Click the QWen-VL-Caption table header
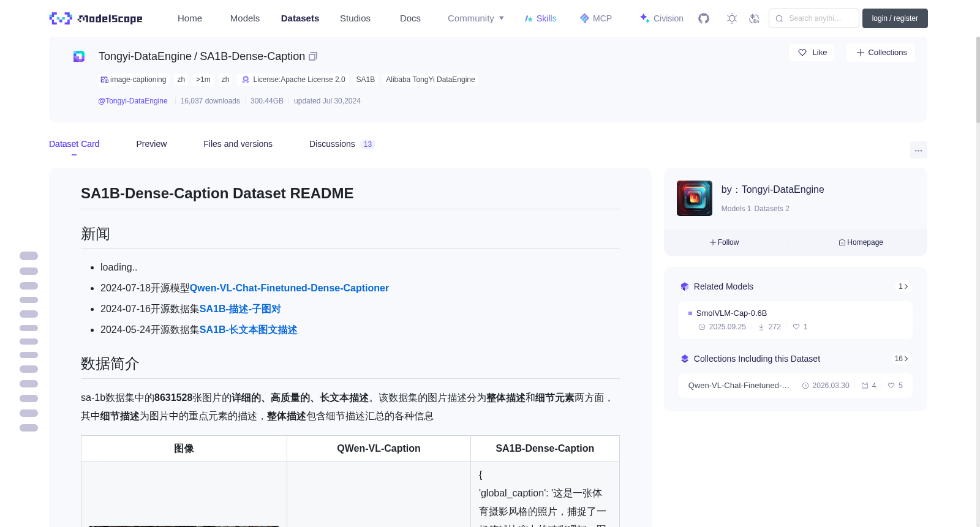Image resolution: width=980 pixels, height=527 pixels. [379, 449]
